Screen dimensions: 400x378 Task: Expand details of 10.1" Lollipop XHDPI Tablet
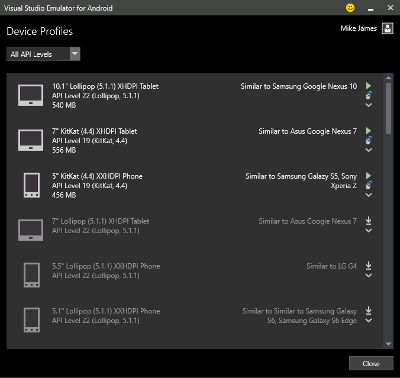point(368,105)
